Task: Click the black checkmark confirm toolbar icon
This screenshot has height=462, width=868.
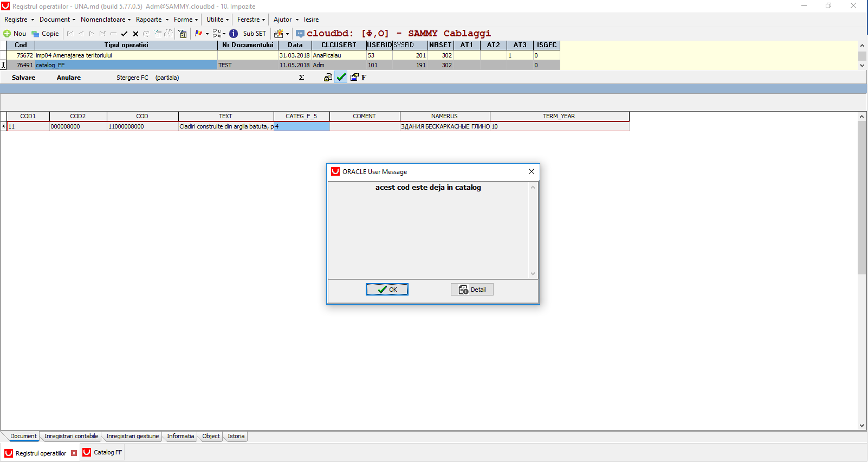Action: coord(125,34)
